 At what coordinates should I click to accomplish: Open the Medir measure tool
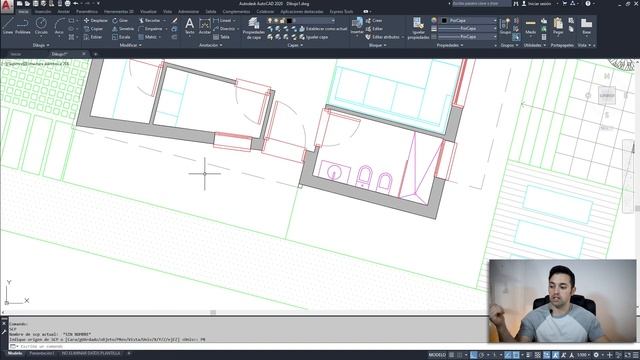pos(531,26)
